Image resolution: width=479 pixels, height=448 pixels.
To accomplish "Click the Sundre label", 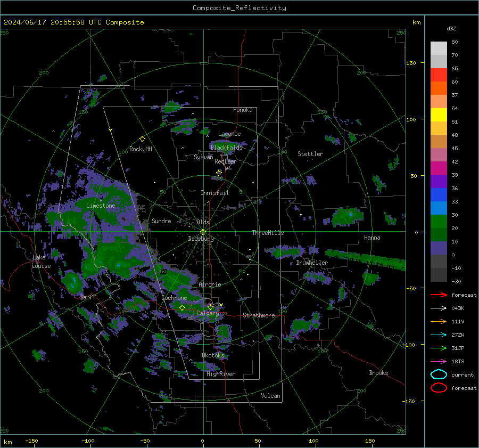I will 161,221.
